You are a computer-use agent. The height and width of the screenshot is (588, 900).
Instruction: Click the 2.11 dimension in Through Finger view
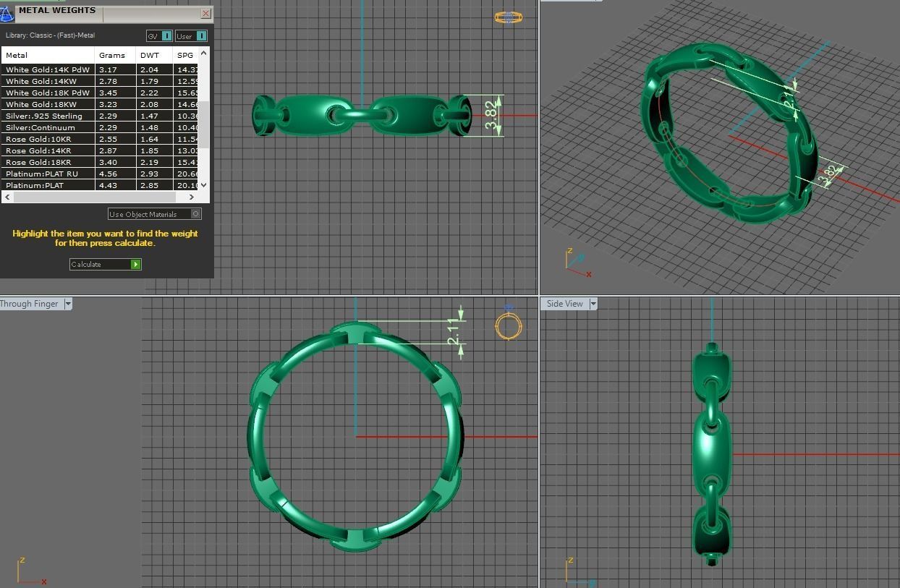pos(454,332)
